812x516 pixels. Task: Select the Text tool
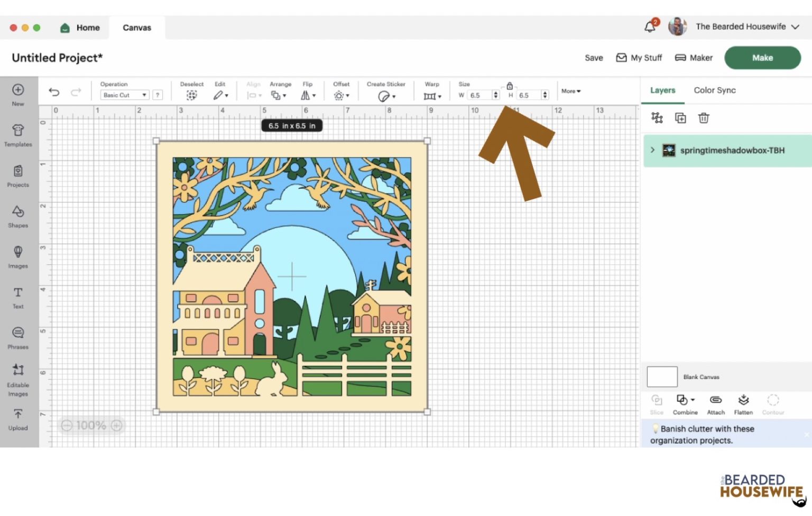click(18, 297)
